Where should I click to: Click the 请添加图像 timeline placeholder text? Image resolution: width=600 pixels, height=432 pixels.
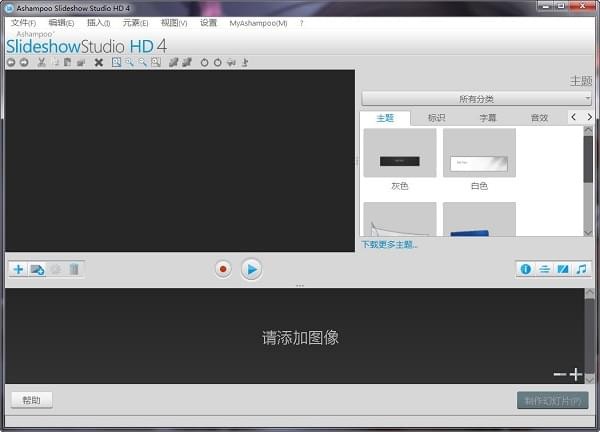tap(300, 337)
